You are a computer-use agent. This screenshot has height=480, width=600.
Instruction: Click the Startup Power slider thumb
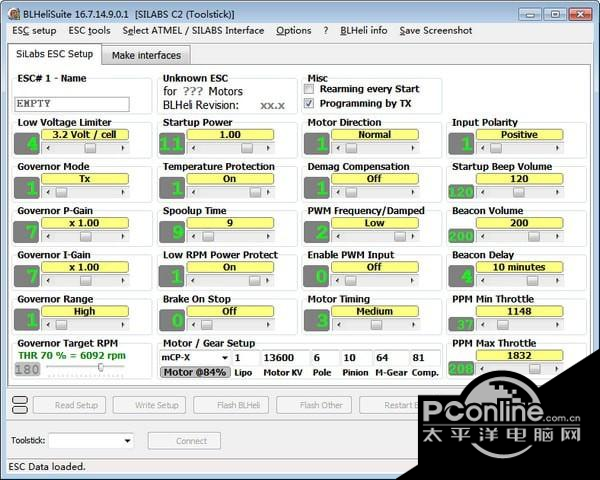click(247, 148)
